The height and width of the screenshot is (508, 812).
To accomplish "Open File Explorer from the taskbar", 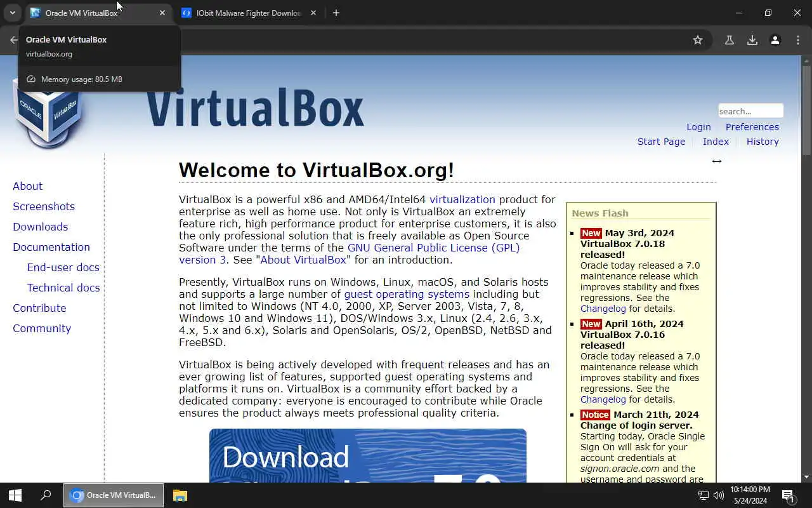I will coord(180,495).
